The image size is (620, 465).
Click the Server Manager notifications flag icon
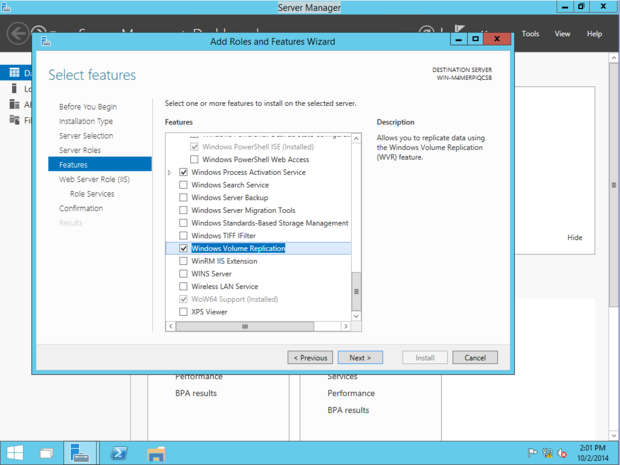coord(459,30)
